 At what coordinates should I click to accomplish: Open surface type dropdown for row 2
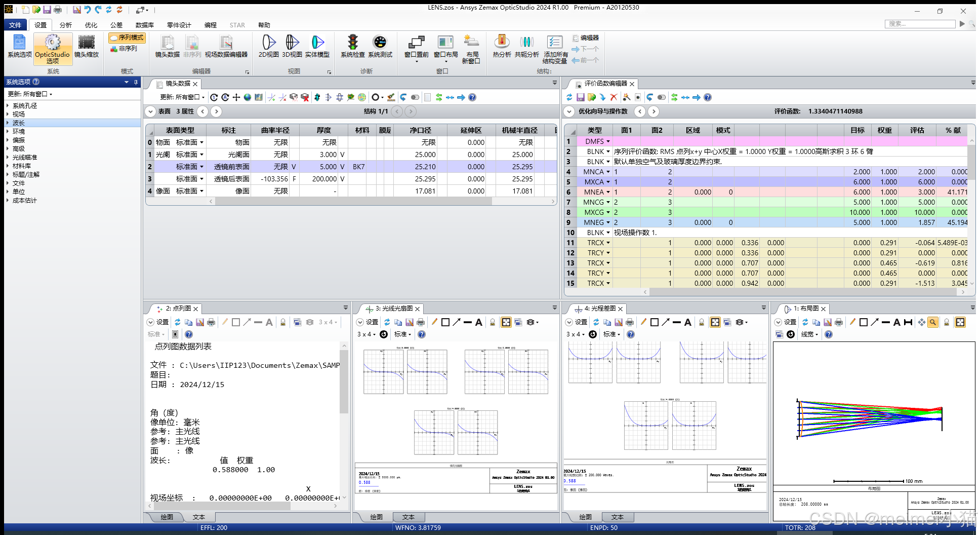(x=202, y=167)
